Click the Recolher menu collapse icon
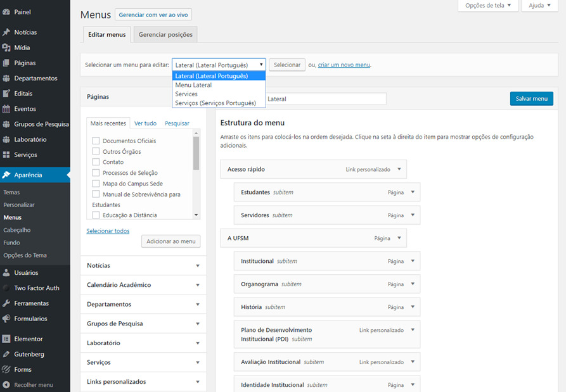 (x=6, y=384)
